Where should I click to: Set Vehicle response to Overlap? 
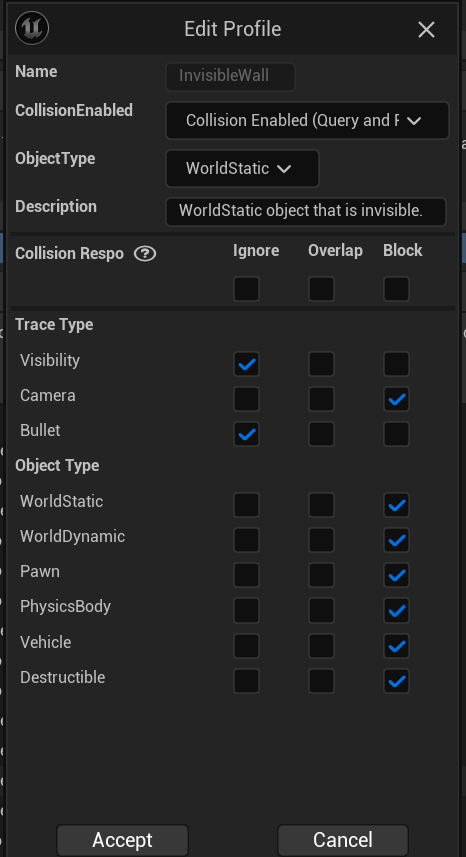(x=321, y=645)
